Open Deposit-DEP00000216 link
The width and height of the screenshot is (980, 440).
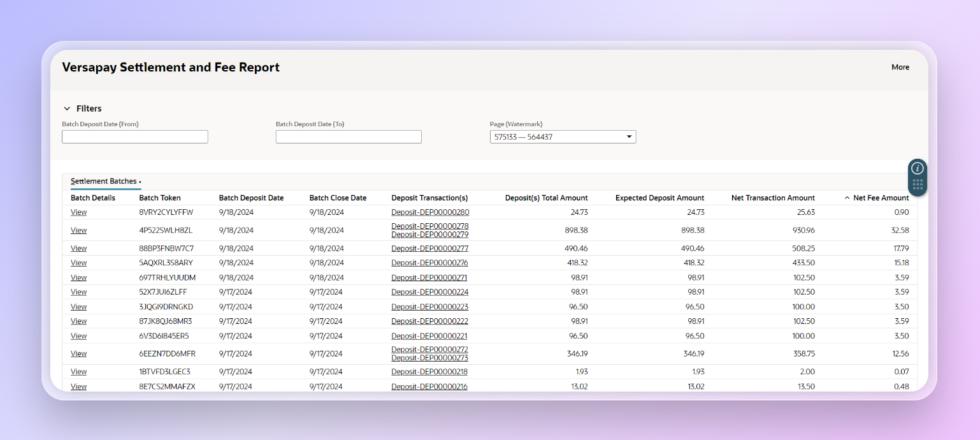click(x=429, y=386)
